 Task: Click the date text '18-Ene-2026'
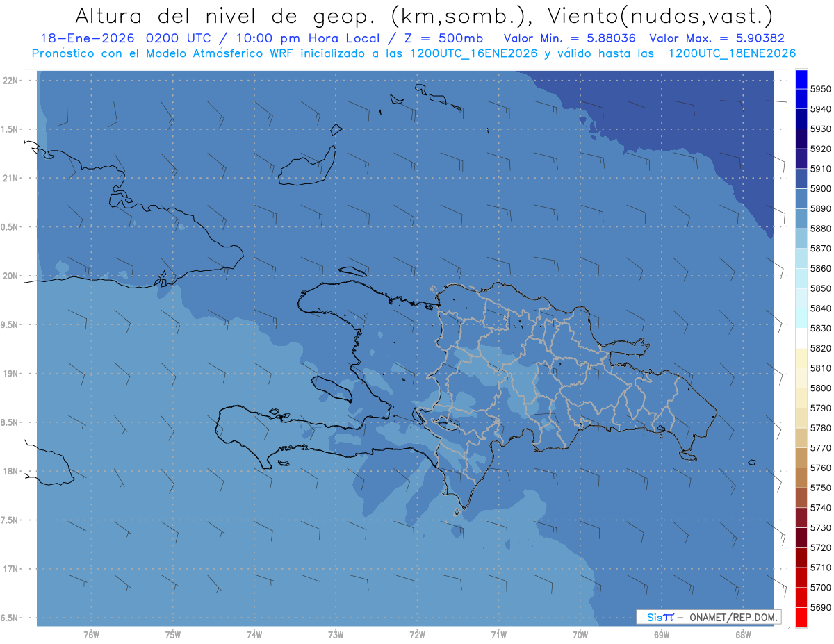point(87,39)
